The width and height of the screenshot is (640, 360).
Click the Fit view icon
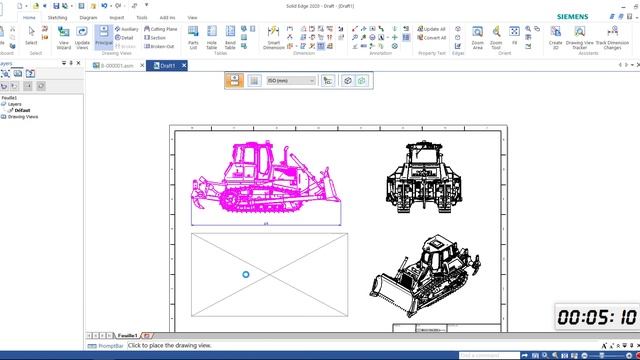click(514, 36)
